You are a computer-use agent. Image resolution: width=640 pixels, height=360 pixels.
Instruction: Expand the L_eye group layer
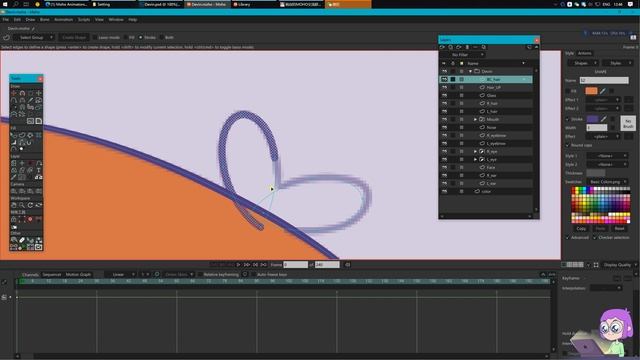pyautogui.click(x=475, y=160)
